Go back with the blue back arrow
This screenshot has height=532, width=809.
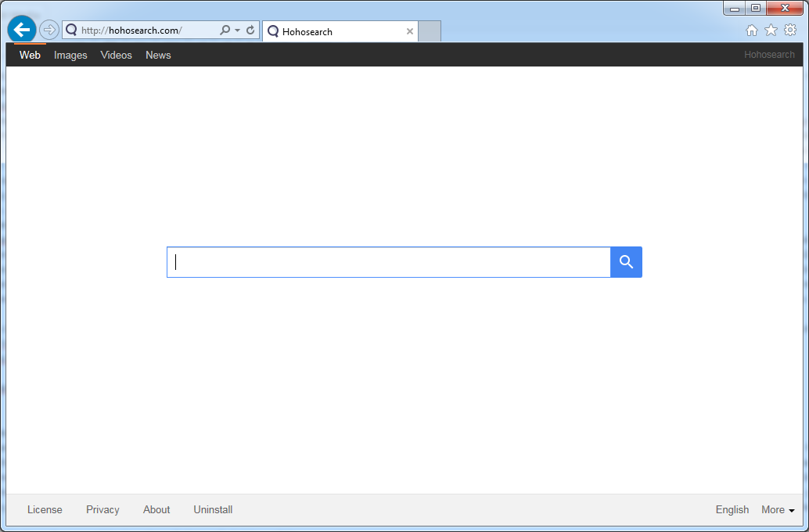point(22,30)
